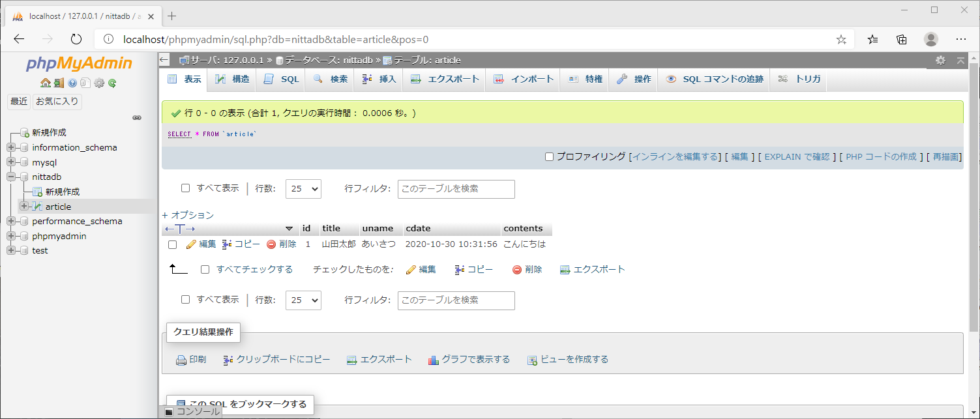Tick the 'すべてチェックする' check all checkbox
The image size is (980, 419).
coord(205,269)
